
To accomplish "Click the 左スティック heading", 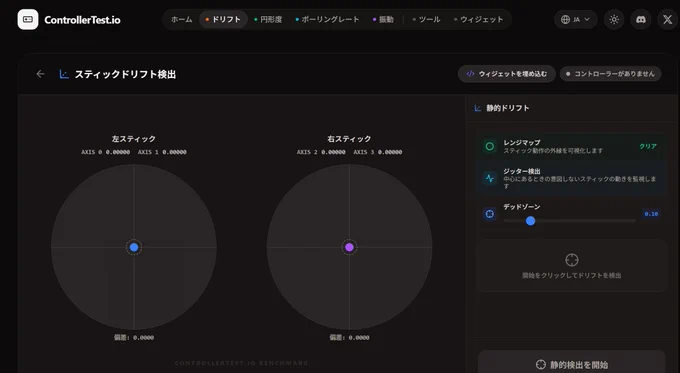I will [134, 139].
